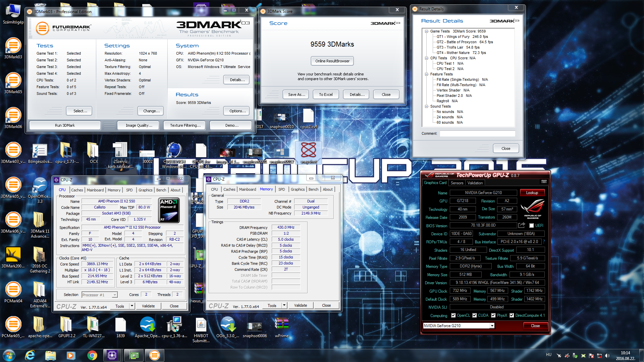Click Validate in CPU-Z Memory window
Screen dimensions: 644x362
point(301,305)
